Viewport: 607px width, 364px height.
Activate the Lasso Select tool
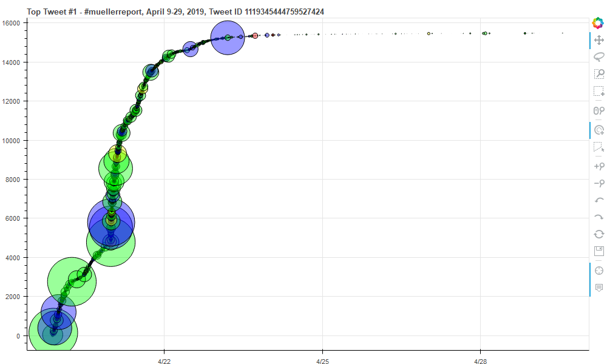[599, 57]
